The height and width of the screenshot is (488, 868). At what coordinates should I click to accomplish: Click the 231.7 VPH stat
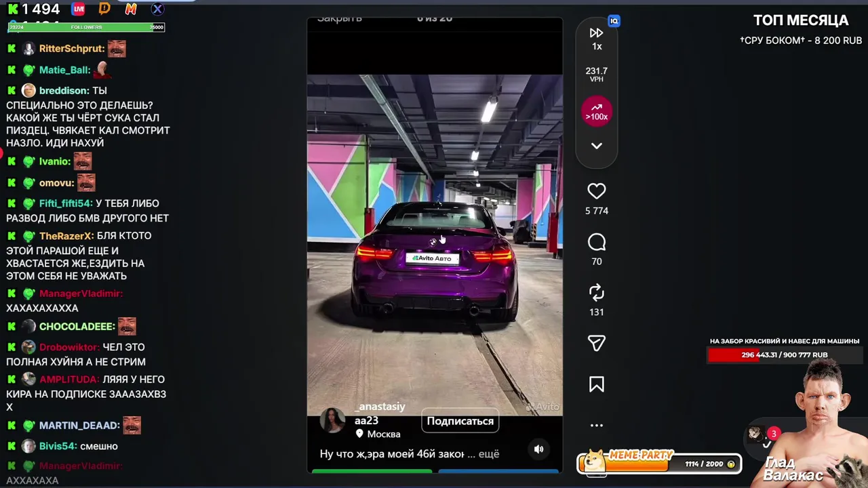(597, 75)
